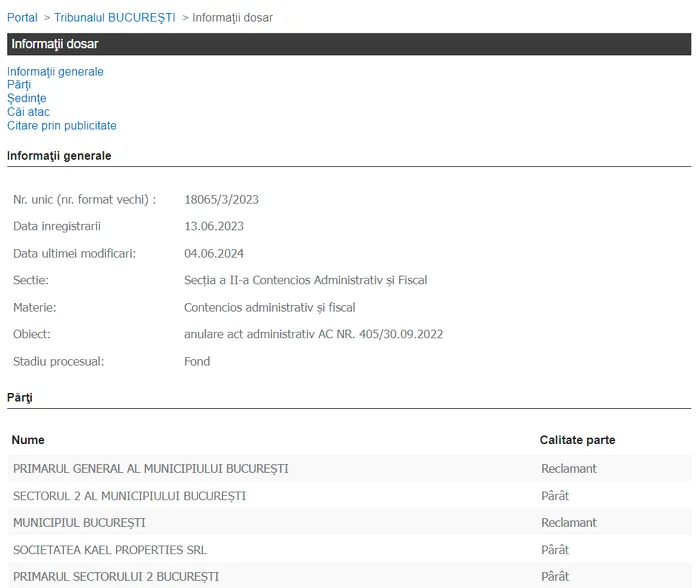Screen dimensions: 700x588
Task: Jump to Părţi anchor link
Action: pos(19,85)
